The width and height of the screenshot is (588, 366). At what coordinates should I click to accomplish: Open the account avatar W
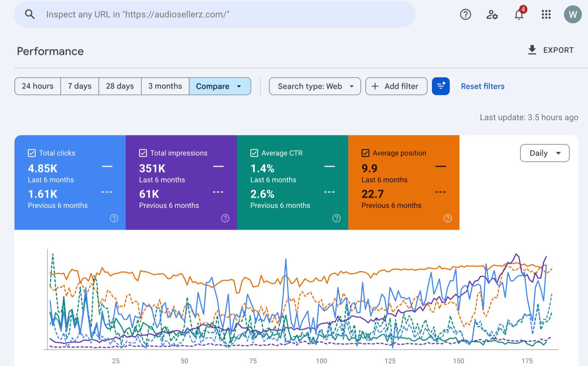[573, 14]
